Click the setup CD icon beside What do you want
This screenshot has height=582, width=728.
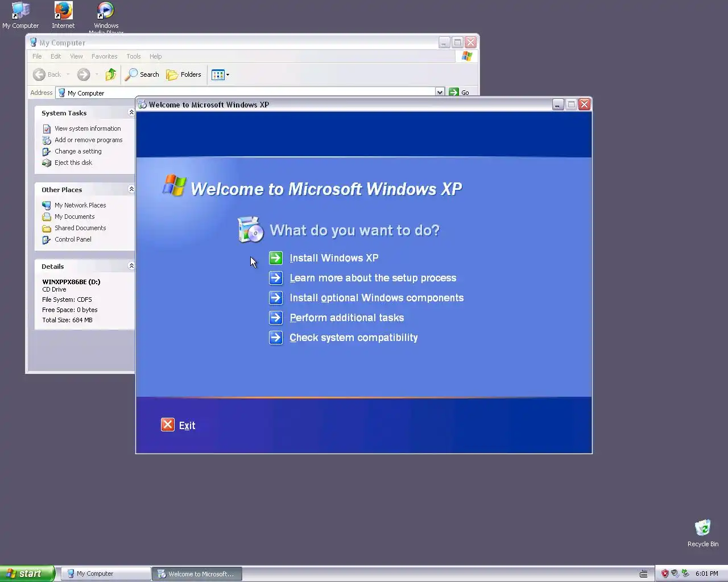[x=250, y=230]
